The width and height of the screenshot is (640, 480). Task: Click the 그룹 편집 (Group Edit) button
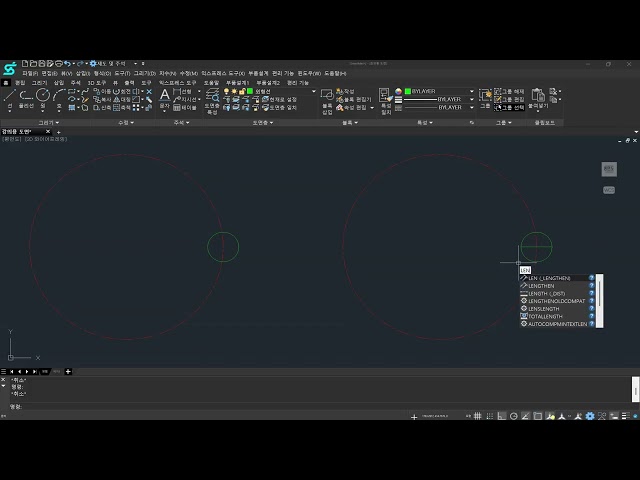click(x=509, y=99)
